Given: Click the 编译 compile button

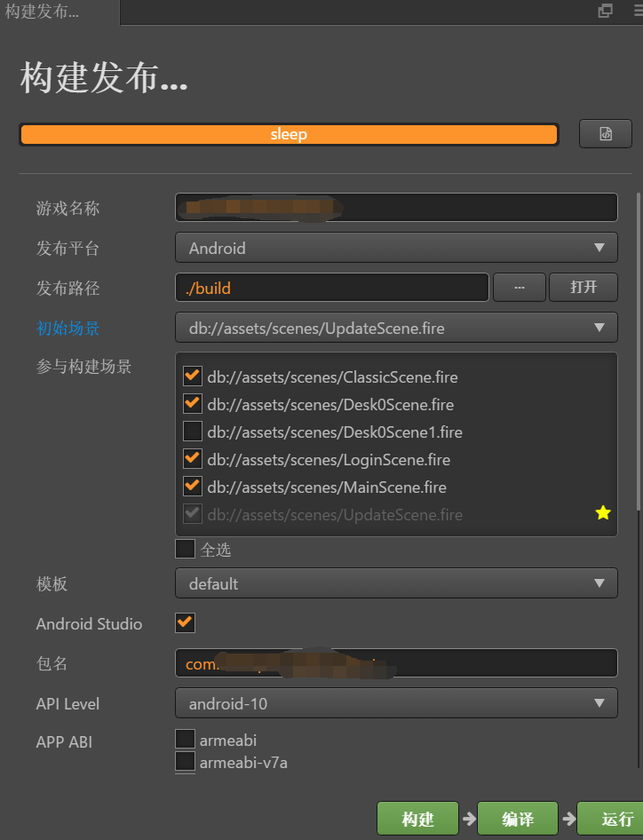Looking at the screenshot, I should pyautogui.click(x=518, y=819).
